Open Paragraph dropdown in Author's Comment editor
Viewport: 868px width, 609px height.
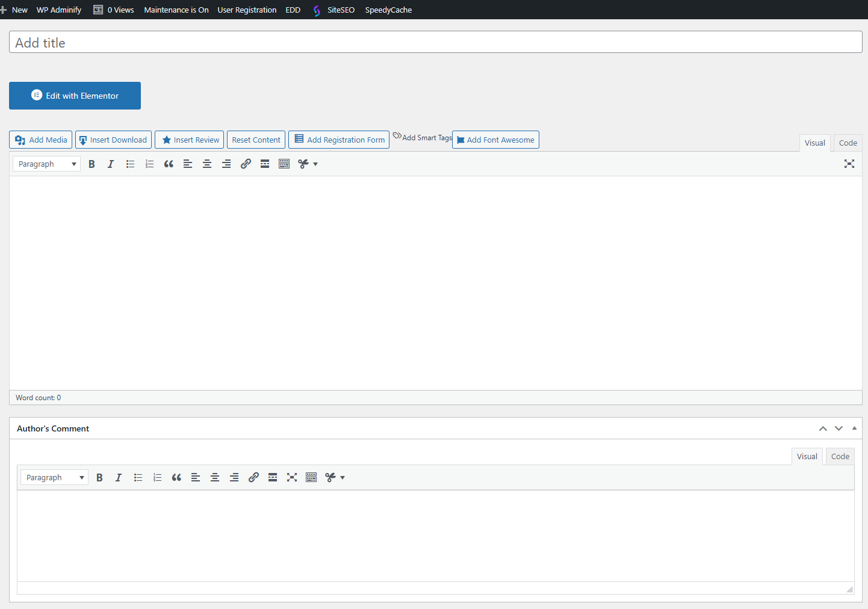click(55, 478)
